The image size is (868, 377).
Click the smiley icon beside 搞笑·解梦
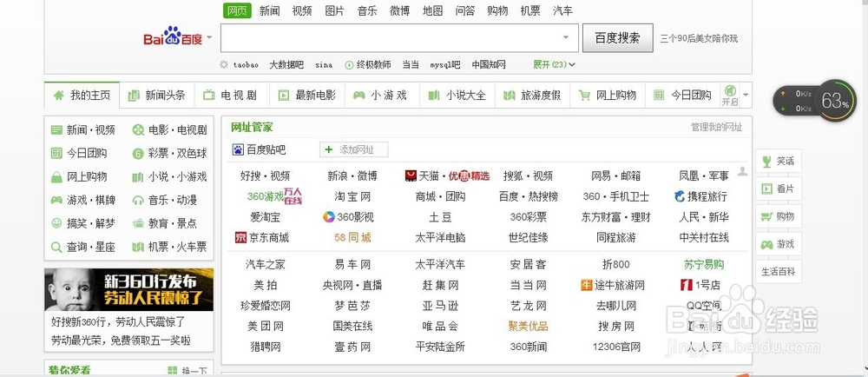tap(56, 223)
